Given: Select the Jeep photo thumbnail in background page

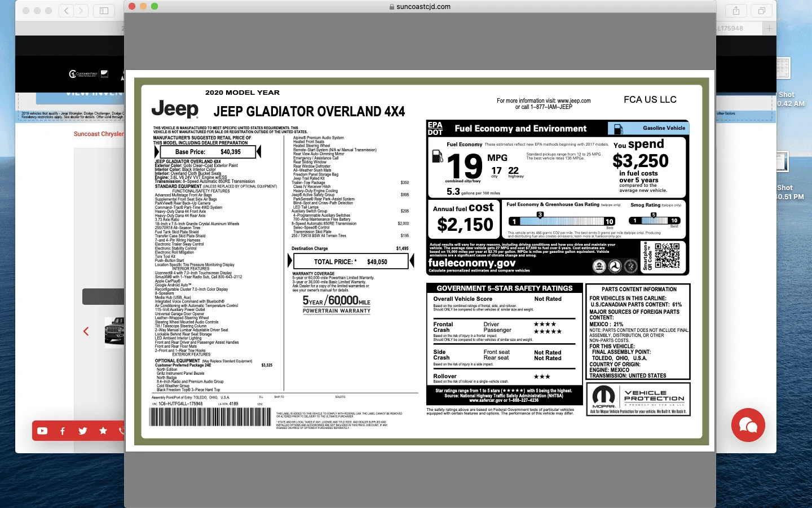Looking at the screenshot, I should 114,331.
